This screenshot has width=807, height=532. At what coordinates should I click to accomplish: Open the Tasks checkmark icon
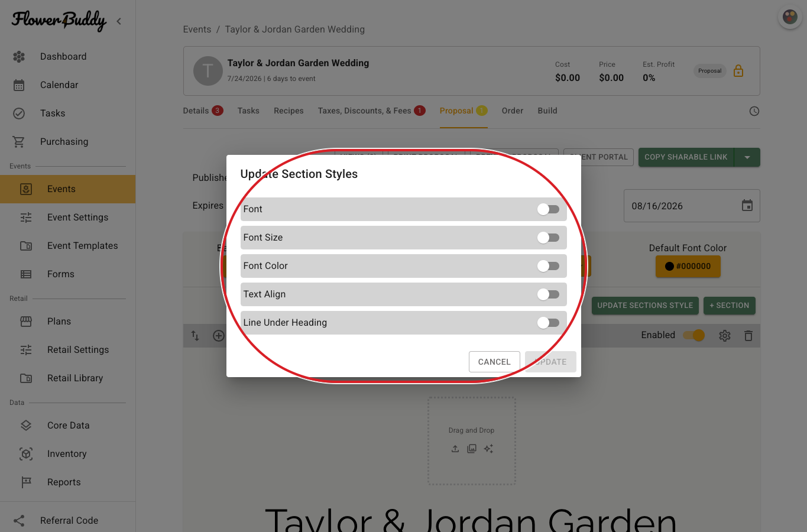(19, 113)
